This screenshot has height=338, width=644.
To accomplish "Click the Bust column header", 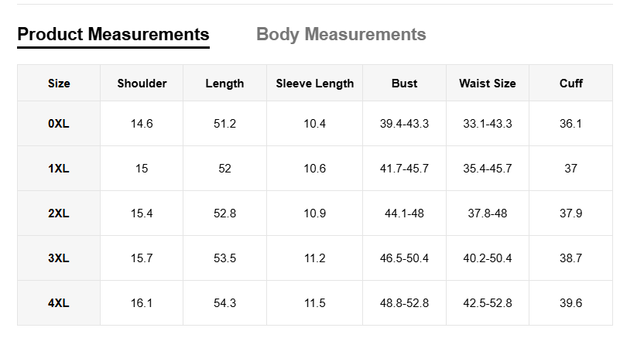I will 404,84.
